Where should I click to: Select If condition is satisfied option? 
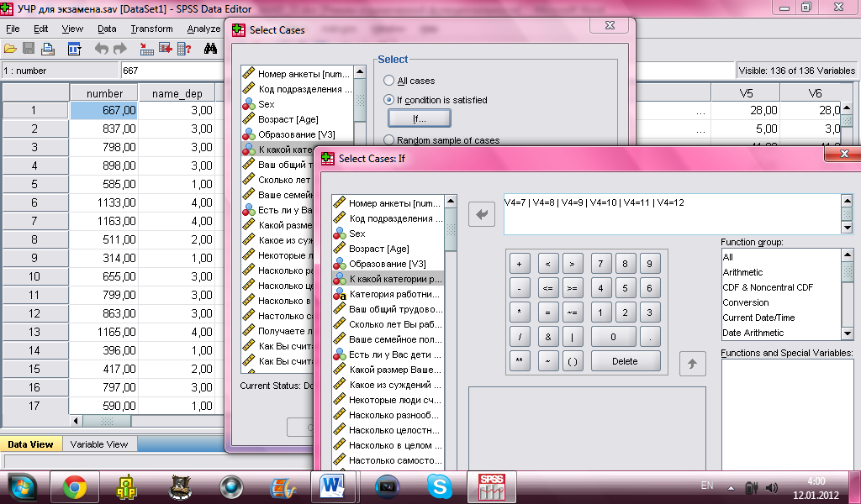click(x=388, y=100)
